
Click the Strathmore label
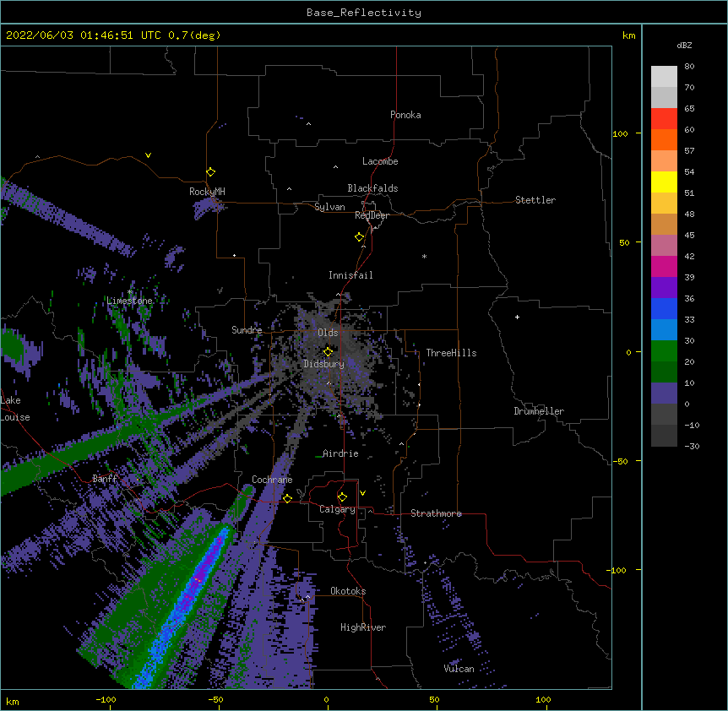(x=436, y=513)
